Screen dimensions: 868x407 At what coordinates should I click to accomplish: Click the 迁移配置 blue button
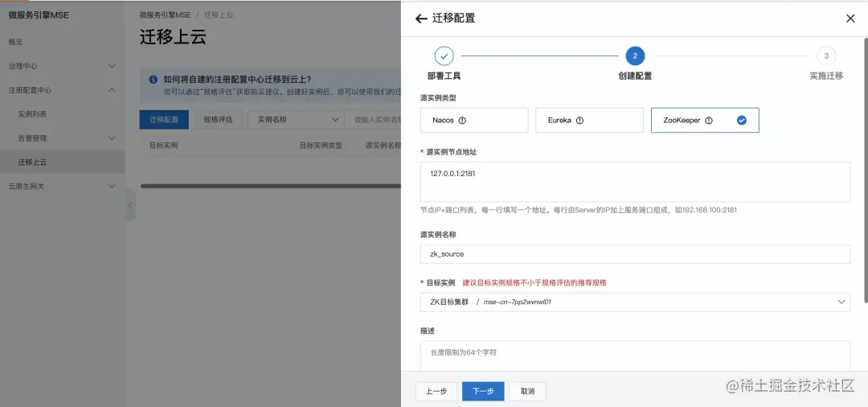click(x=164, y=120)
